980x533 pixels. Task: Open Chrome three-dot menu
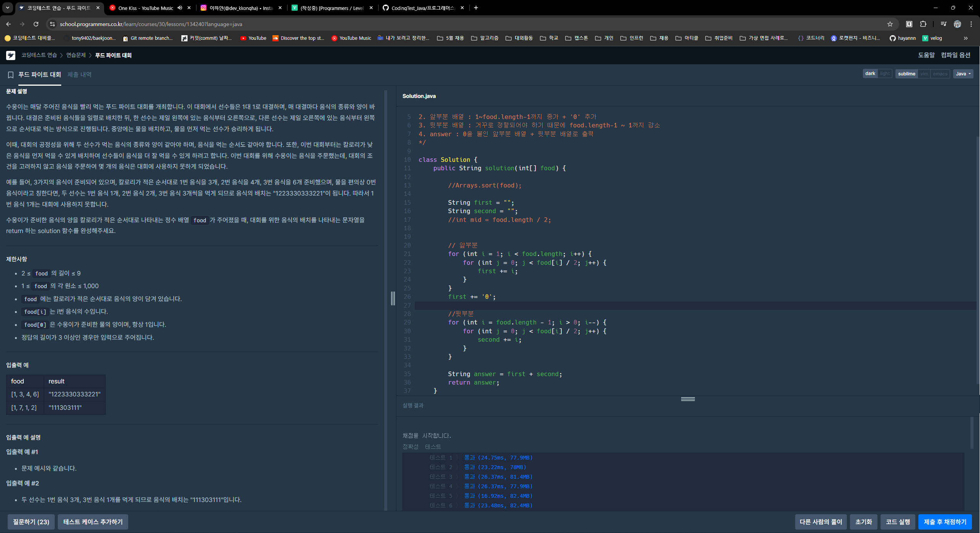pyautogui.click(x=971, y=24)
